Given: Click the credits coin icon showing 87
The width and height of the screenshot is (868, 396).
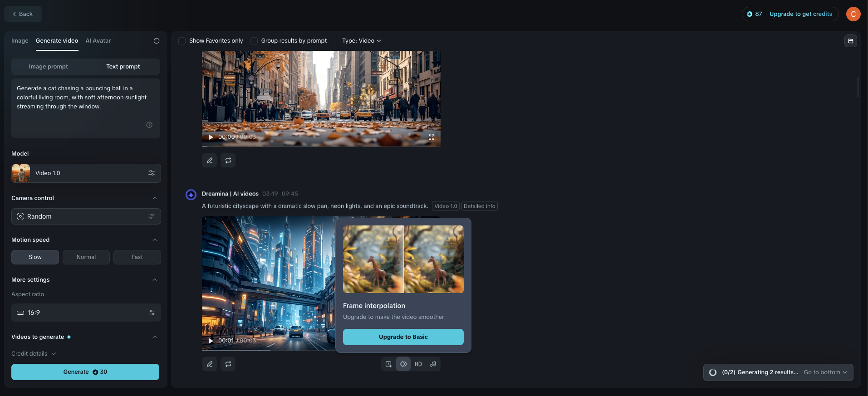Looking at the screenshot, I should tap(750, 14).
